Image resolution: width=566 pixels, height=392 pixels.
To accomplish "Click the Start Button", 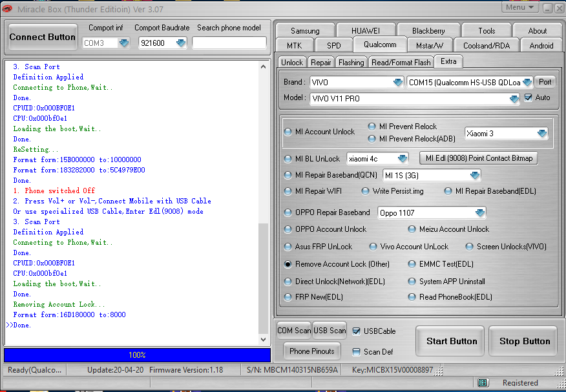I will pyautogui.click(x=452, y=341).
